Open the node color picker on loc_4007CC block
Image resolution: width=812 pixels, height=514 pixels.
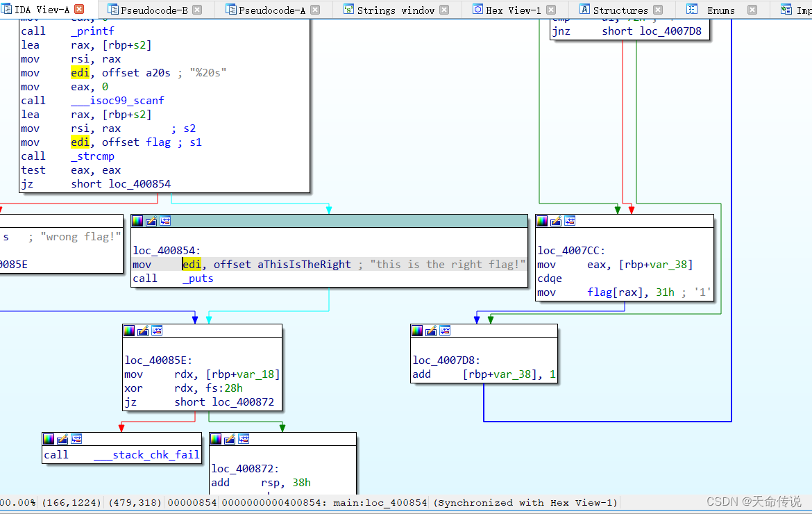pyautogui.click(x=542, y=221)
